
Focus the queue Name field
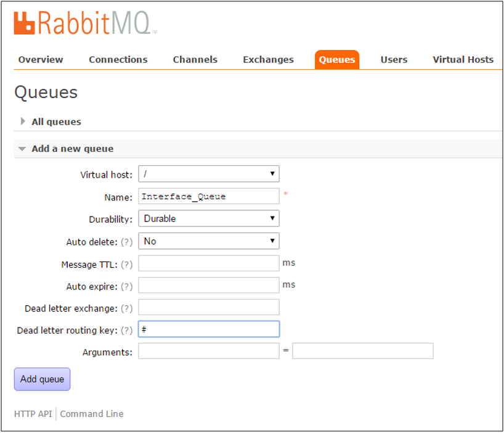point(209,196)
